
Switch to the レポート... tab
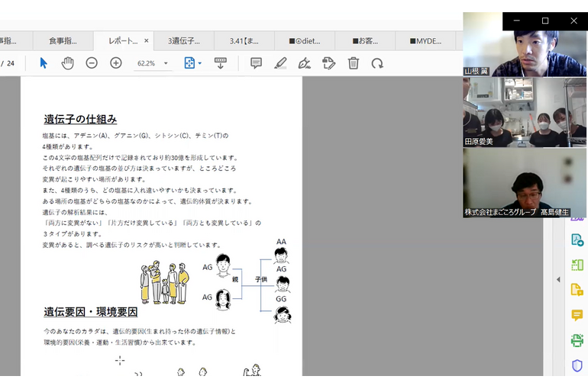[x=123, y=41]
